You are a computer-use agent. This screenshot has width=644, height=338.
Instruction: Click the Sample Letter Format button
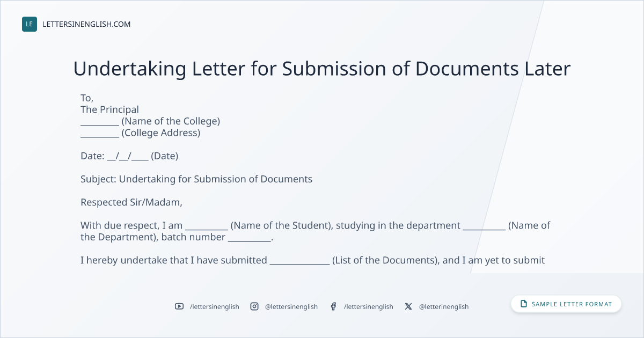(x=566, y=304)
